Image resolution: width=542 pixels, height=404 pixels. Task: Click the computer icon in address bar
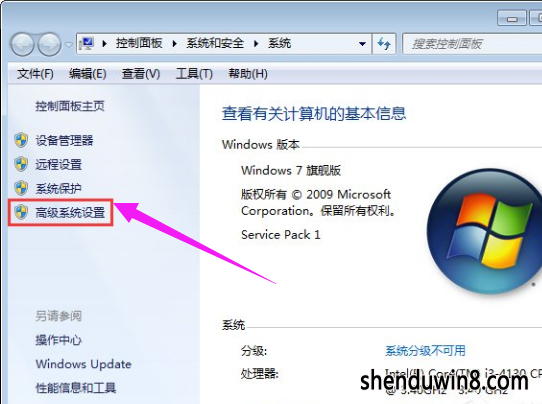point(86,44)
